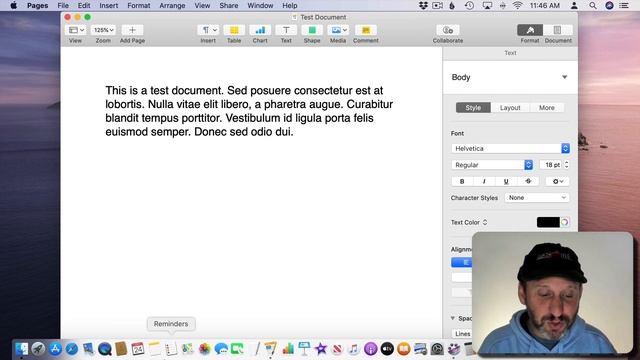Open Launchpad from the Dock
Viewport: 640px width, 360px height.
(38, 349)
